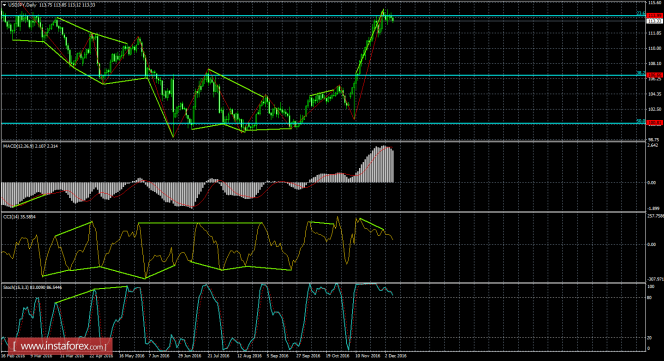Viewport: 664px width, 361px height.
Task: Click the red 100.81 price level tag
Action: pos(655,123)
